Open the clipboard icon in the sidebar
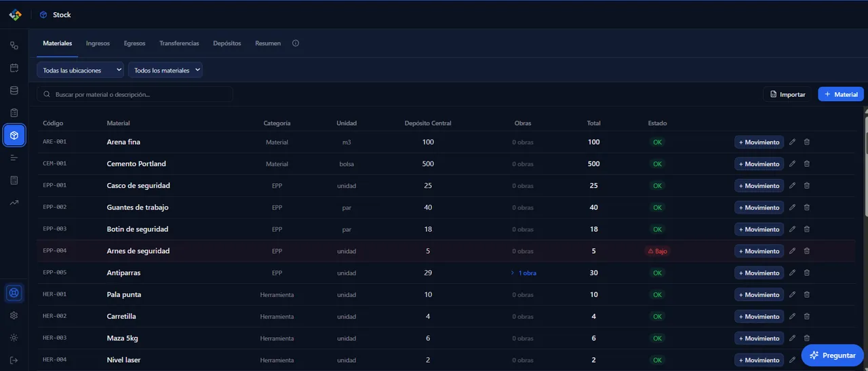 click(x=14, y=113)
